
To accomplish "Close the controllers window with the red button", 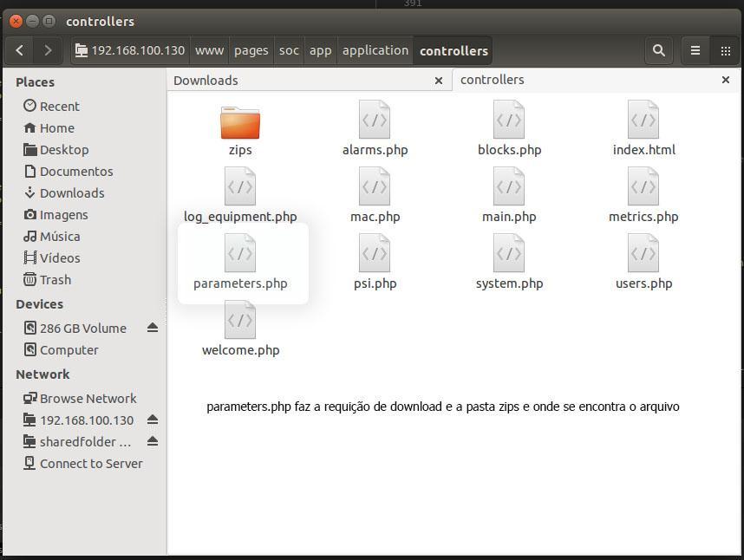I will pos(16,22).
